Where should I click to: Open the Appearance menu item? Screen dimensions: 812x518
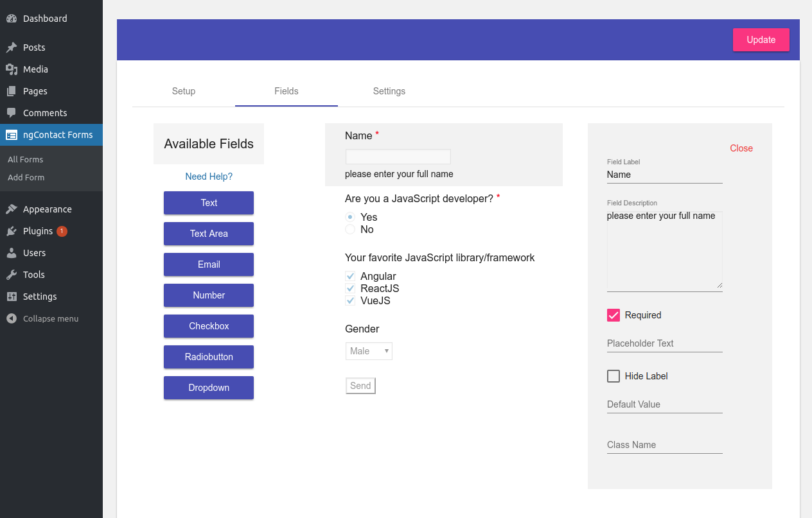click(x=51, y=209)
